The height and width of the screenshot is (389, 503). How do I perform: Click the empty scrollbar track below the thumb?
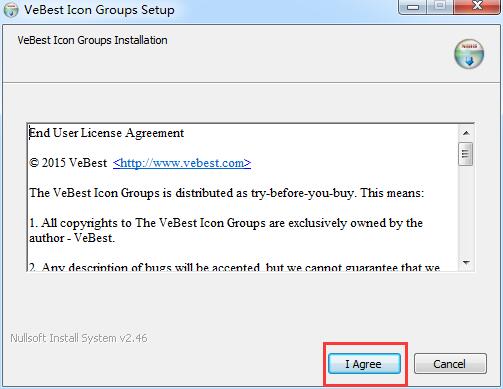point(466,211)
